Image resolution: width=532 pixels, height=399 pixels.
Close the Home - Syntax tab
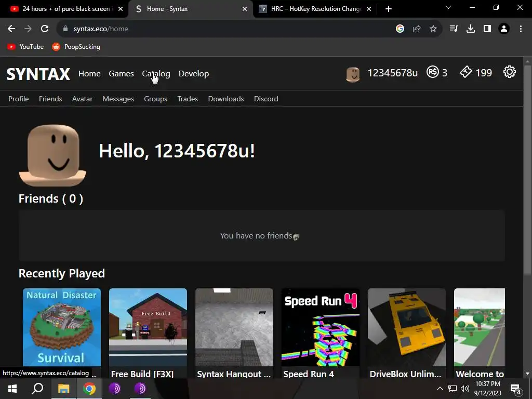click(x=245, y=9)
